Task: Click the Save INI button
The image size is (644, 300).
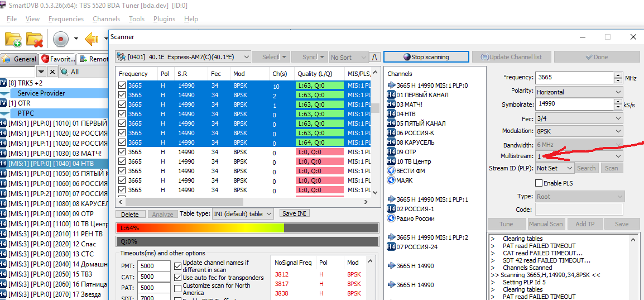Action: [x=294, y=213]
